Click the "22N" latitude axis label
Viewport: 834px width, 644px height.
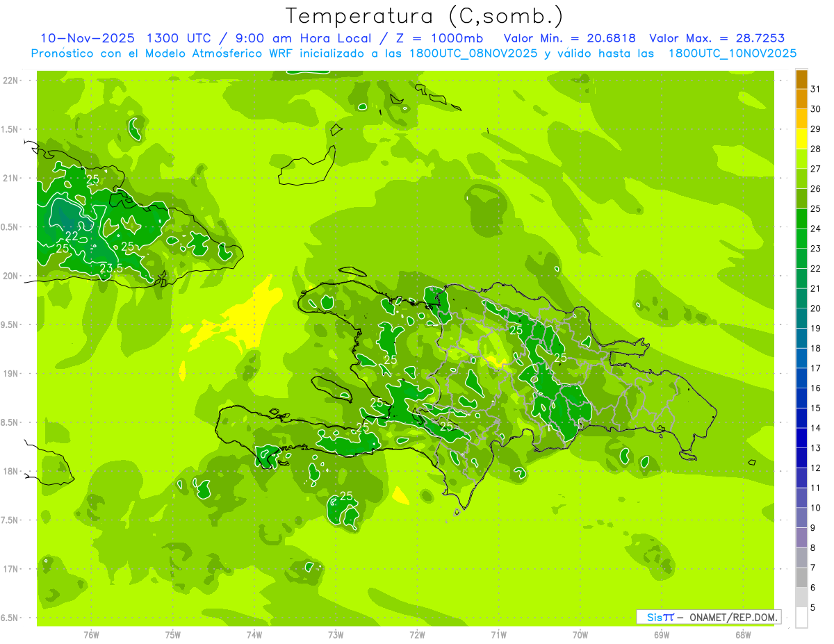coord(10,81)
